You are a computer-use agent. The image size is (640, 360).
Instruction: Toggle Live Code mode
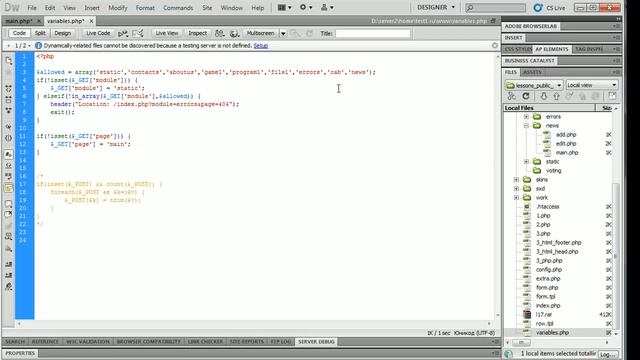(x=98, y=33)
